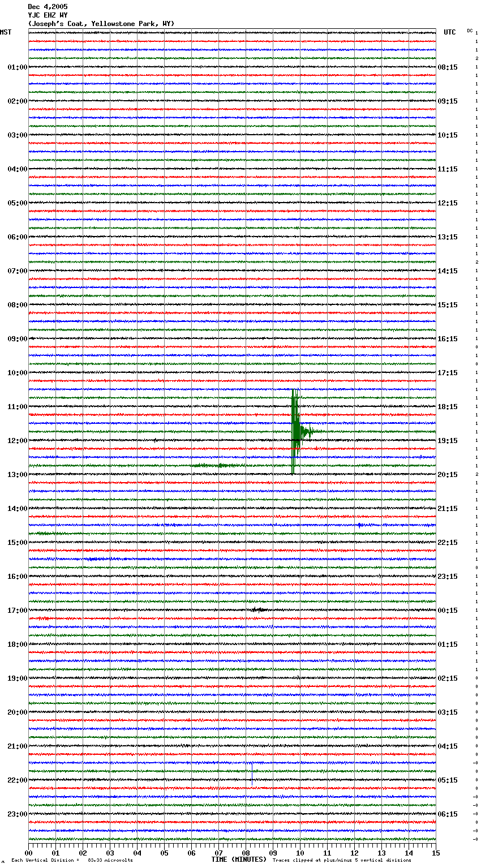
Task: Click the "22:00" MST hour label
Action: pyautogui.click(x=17, y=780)
